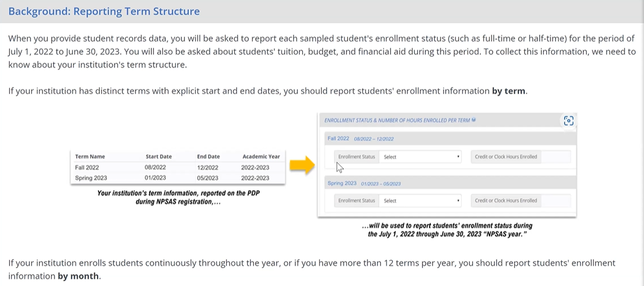Click the visual search lens icon

point(569,120)
